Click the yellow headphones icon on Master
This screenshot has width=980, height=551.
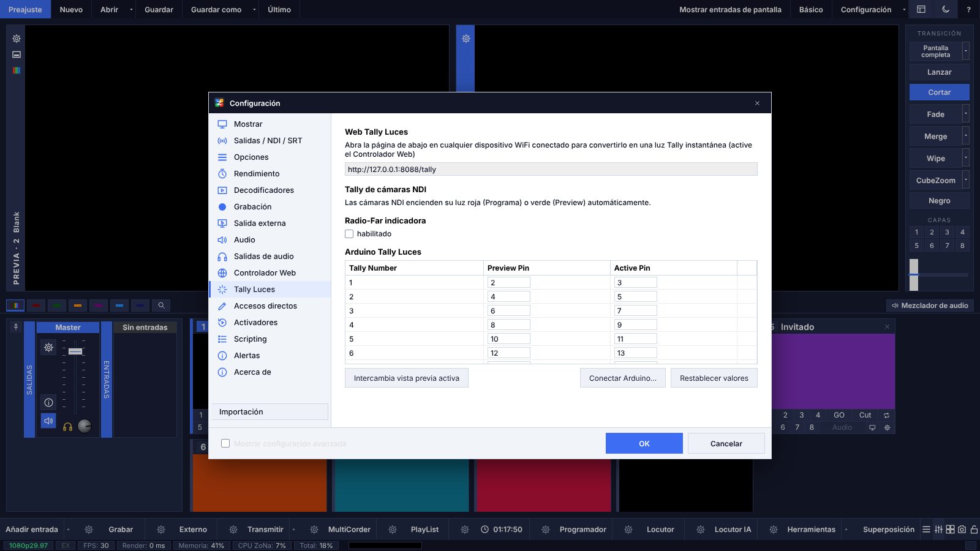[x=68, y=427]
